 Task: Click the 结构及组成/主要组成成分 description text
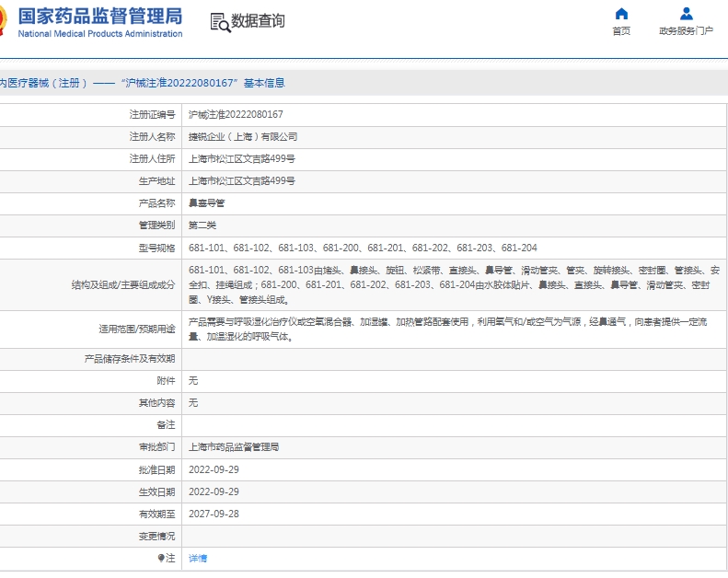(454, 285)
